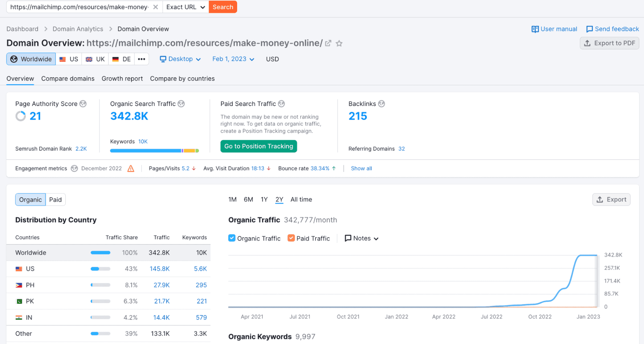Open the Compare by countries tab
Screen dimensions: 644x344
pos(182,78)
